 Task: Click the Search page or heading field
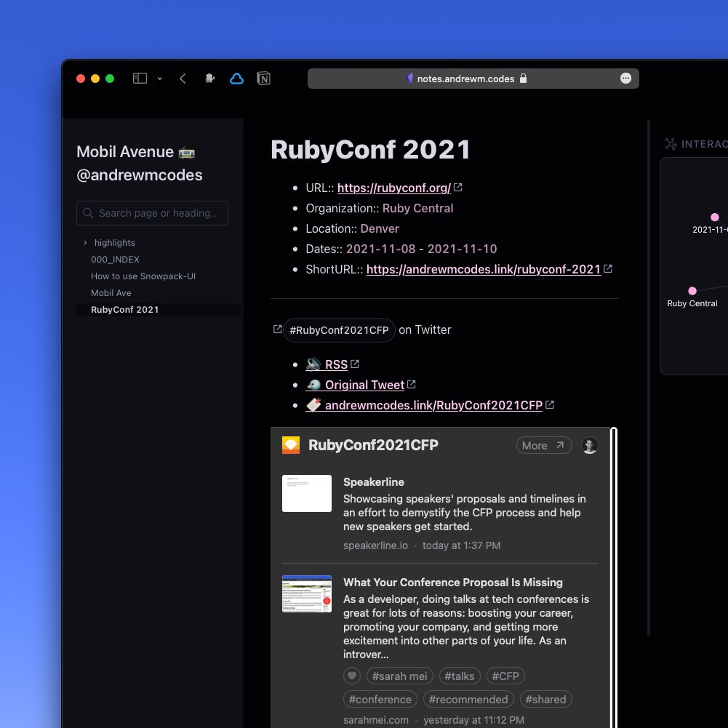click(152, 213)
